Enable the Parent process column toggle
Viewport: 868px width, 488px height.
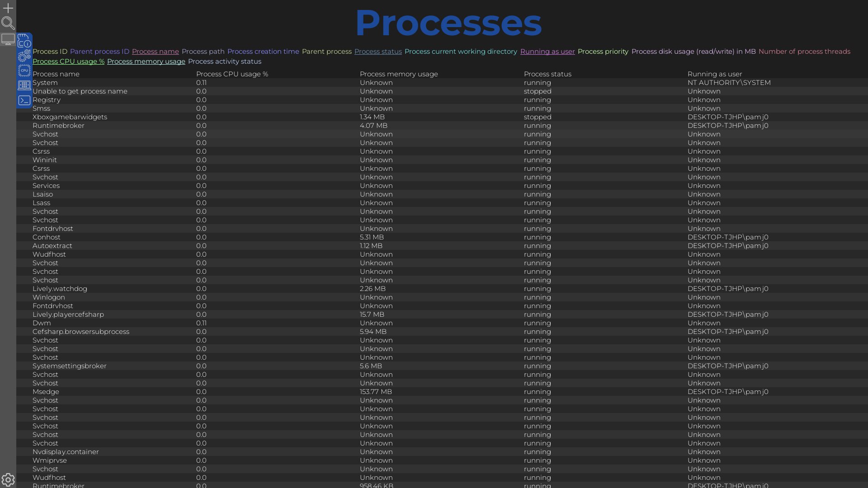[x=327, y=52]
